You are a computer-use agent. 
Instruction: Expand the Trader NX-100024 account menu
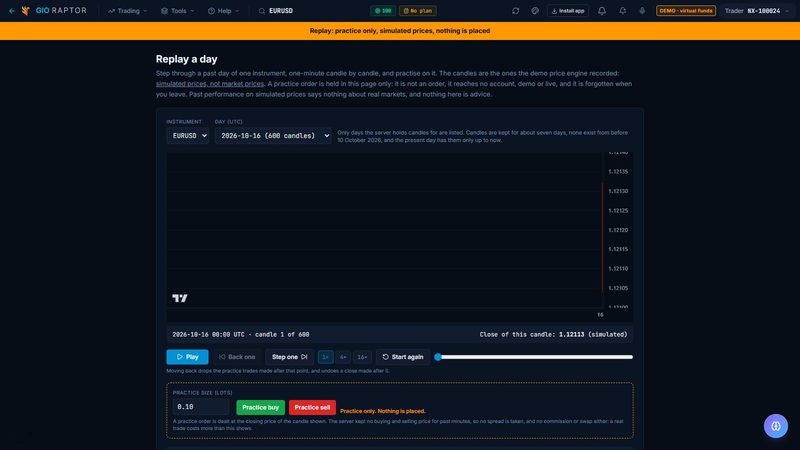coord(757,11)
